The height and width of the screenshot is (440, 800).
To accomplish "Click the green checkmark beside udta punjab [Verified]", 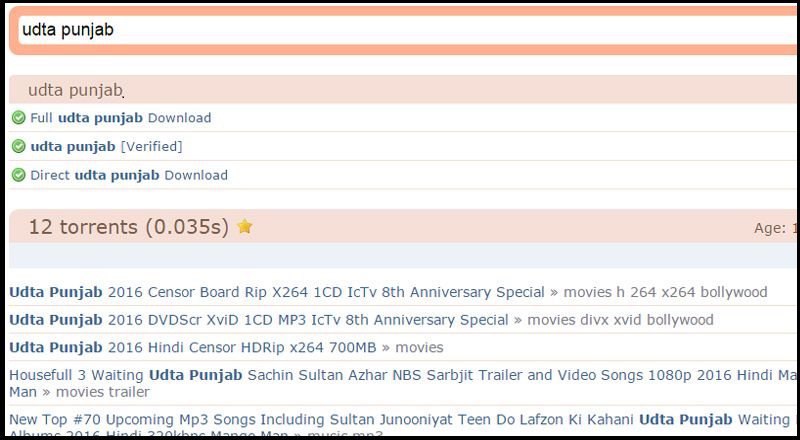I will coord(18,146).
